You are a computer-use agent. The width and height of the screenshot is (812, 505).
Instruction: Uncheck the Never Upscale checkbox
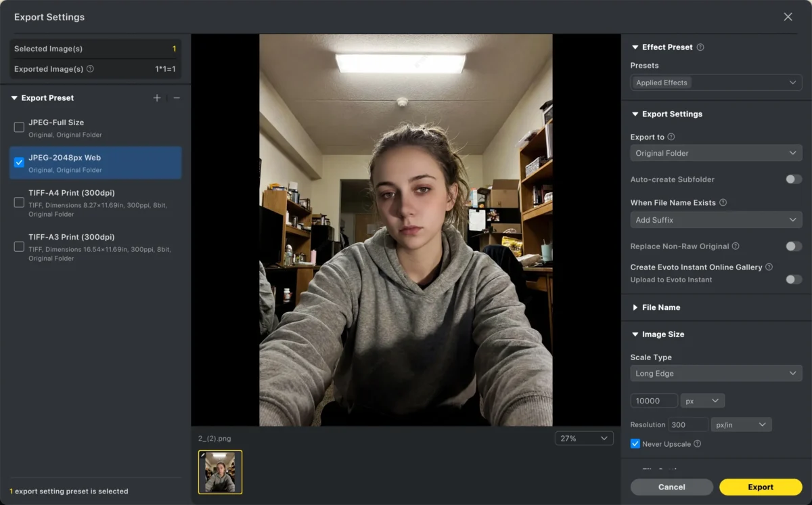pyautogui.click(x=635, y=444)
